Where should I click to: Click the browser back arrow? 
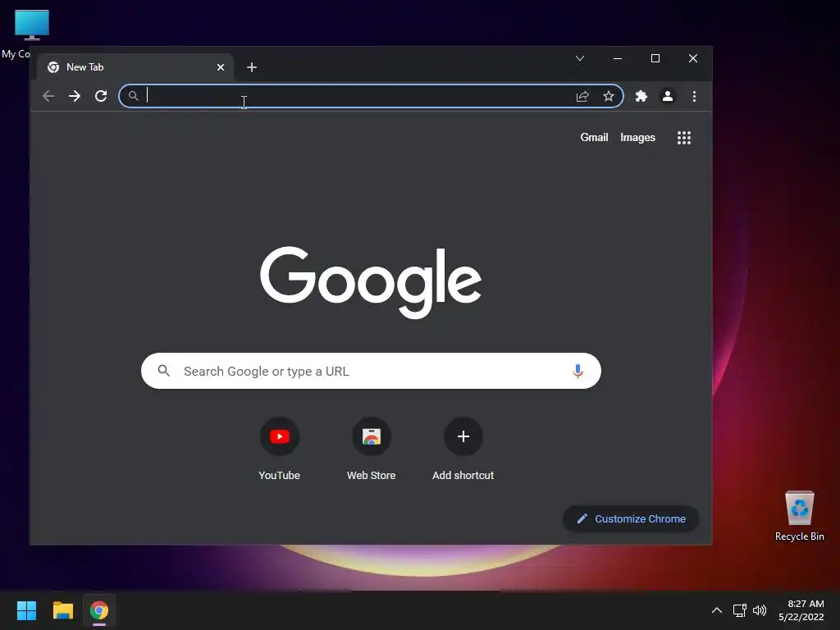[x=48, y=97]
